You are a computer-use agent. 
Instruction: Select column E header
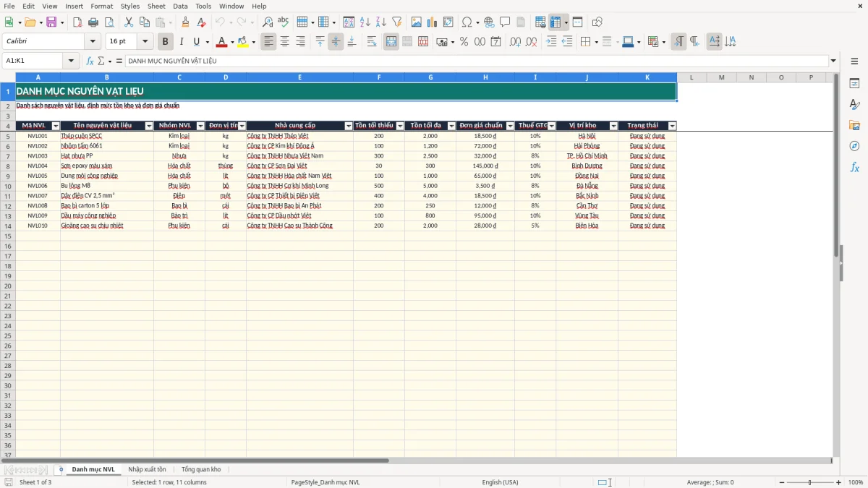pos(299,77)
